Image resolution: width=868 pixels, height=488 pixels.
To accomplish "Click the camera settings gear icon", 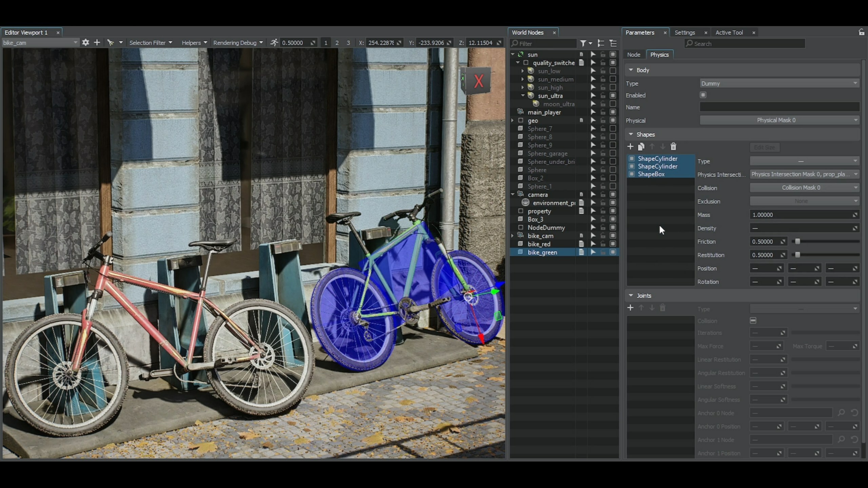I will click(x=85, y=43).
